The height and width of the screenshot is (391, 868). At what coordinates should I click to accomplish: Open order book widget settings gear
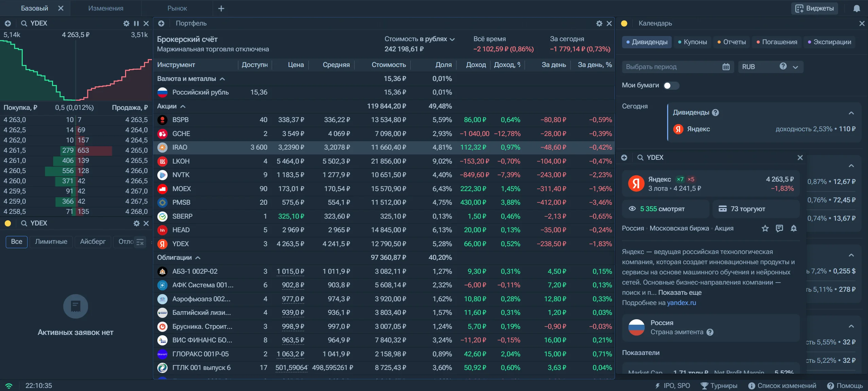pyautogui.click(x=126, y=23)
